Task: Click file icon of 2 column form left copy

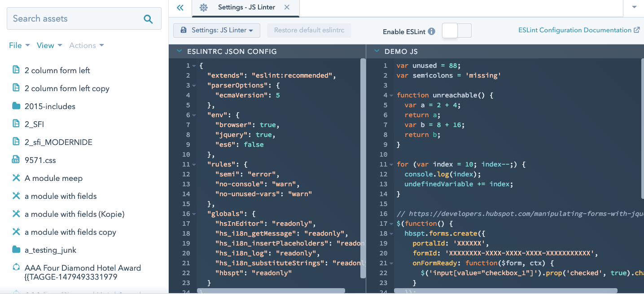Action: coord(16,88)
